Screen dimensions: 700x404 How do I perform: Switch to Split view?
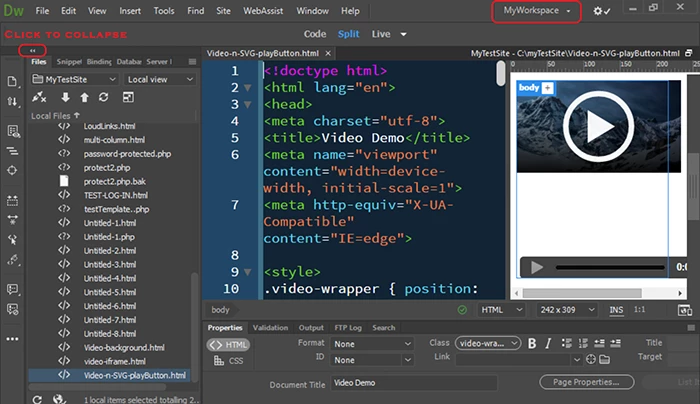pyautogui.click(x=348, y=34)
